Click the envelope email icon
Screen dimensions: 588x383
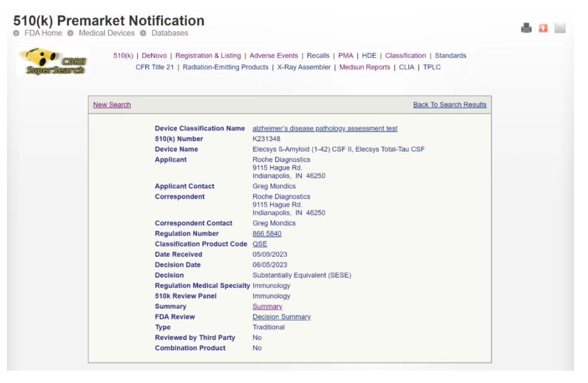point(560,28)
